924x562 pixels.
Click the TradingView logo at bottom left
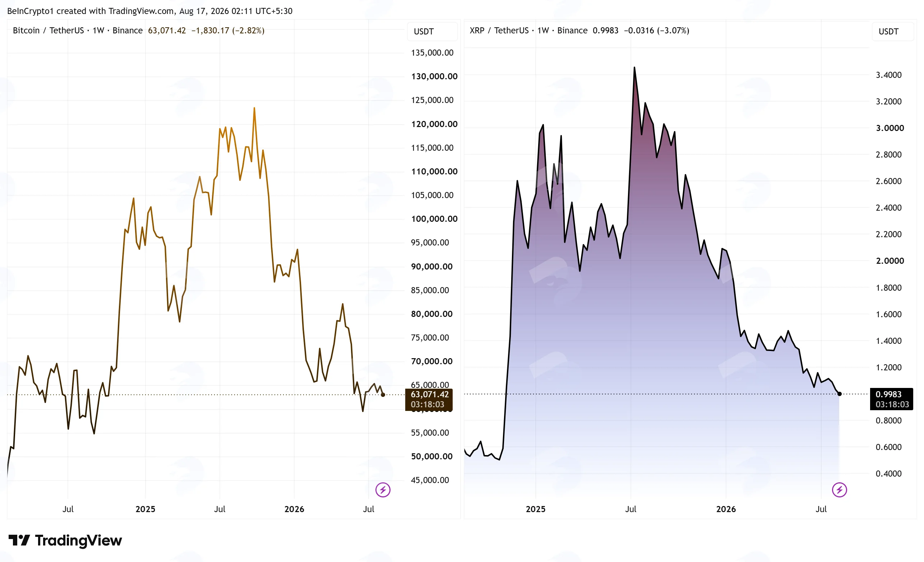point(65,540)
